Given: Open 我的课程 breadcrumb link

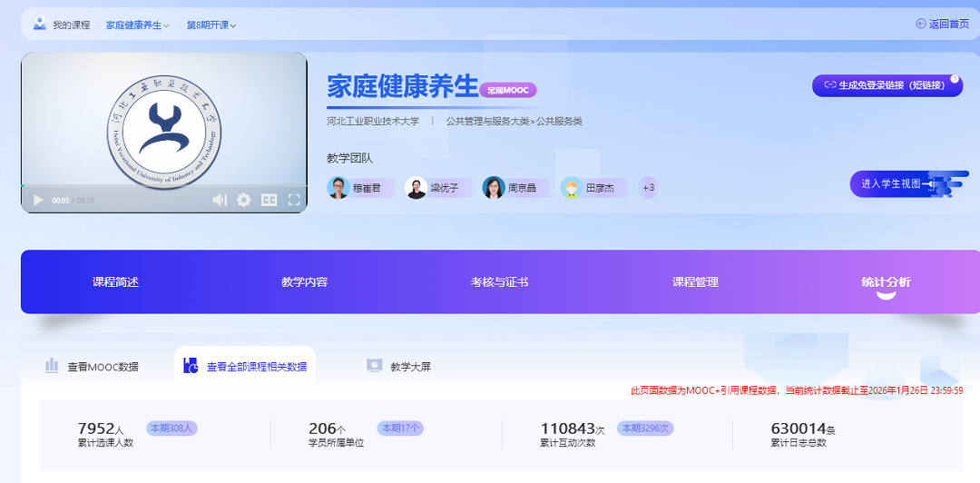Looking at the screenshot, I should (x=72, y=25).
